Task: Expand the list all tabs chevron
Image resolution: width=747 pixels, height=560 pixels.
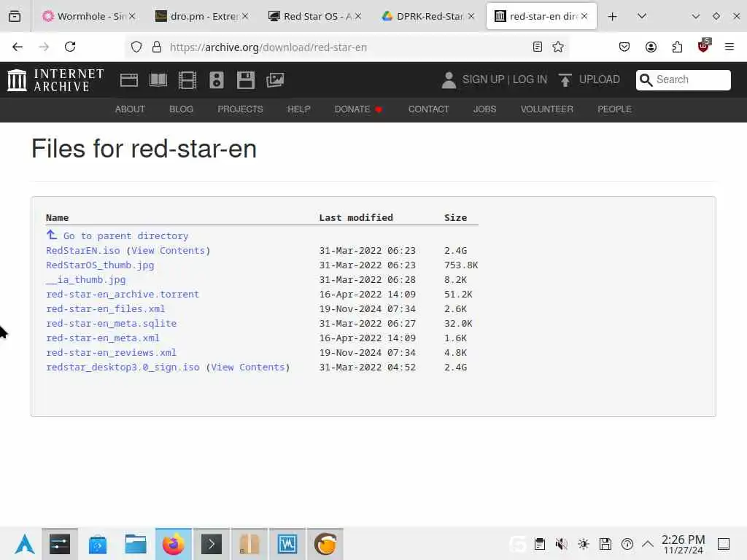Action: [642, 16]
